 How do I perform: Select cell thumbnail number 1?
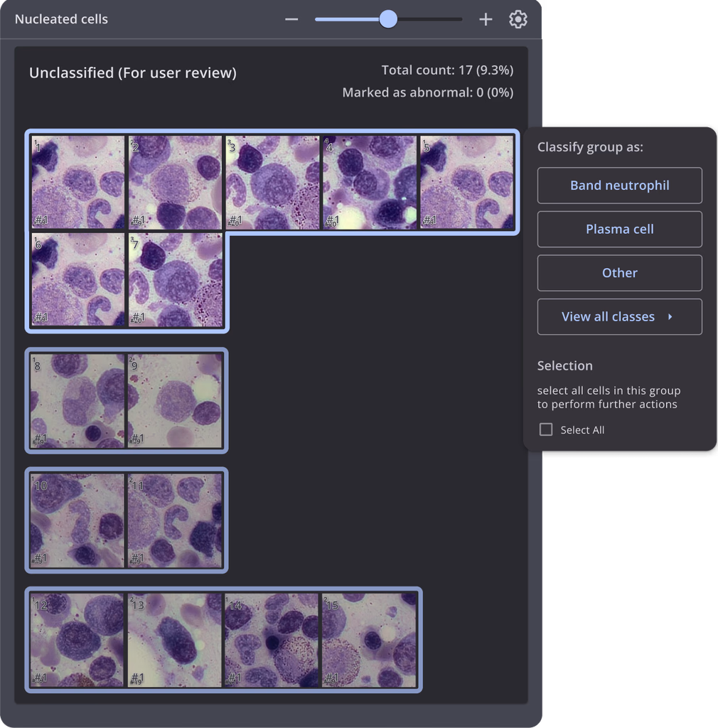(x=78, y=182)
